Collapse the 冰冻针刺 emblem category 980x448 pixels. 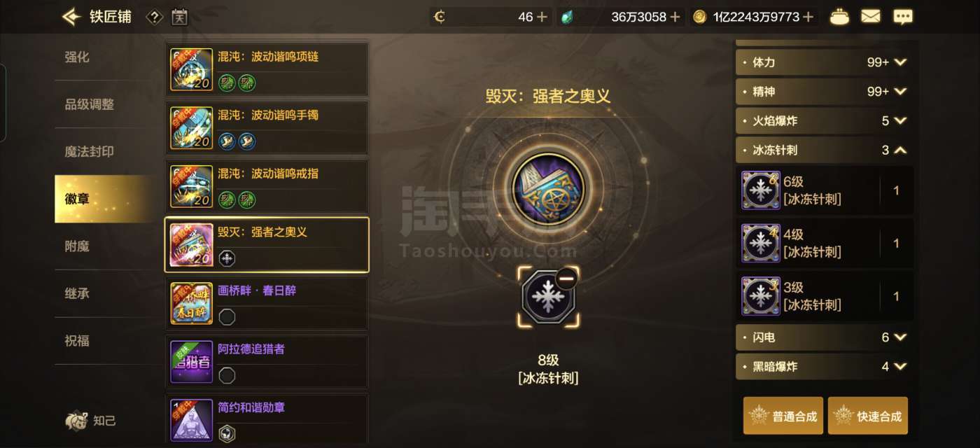click(824, 150)
